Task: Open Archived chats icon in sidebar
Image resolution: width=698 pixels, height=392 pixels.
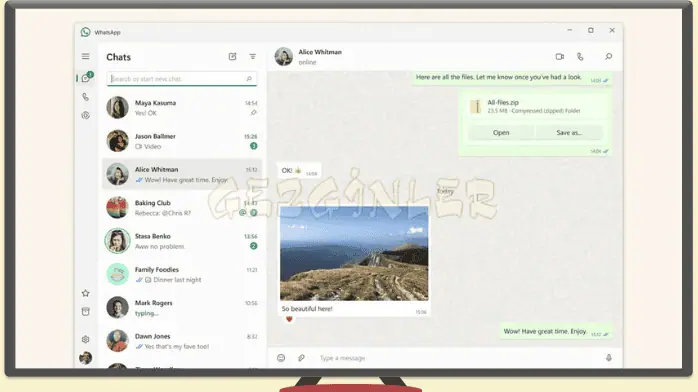Action: point(85,311)
